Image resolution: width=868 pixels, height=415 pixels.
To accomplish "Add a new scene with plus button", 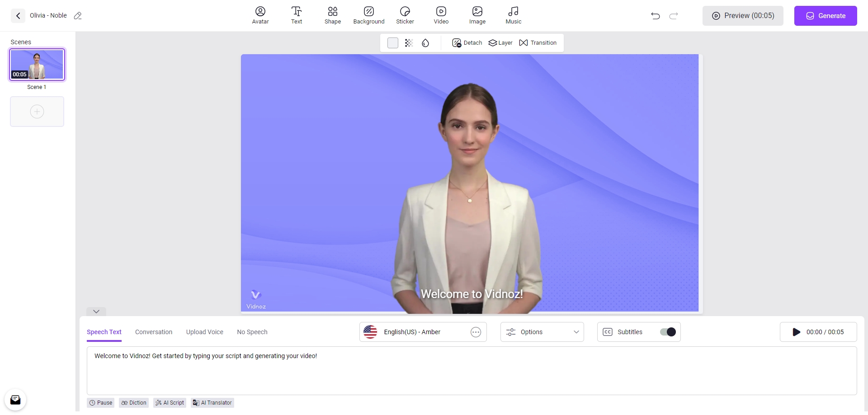I will 37,112.
